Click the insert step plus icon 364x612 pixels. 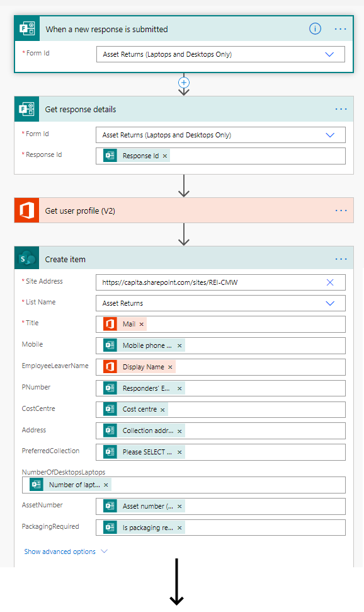[x=184, y=83]
